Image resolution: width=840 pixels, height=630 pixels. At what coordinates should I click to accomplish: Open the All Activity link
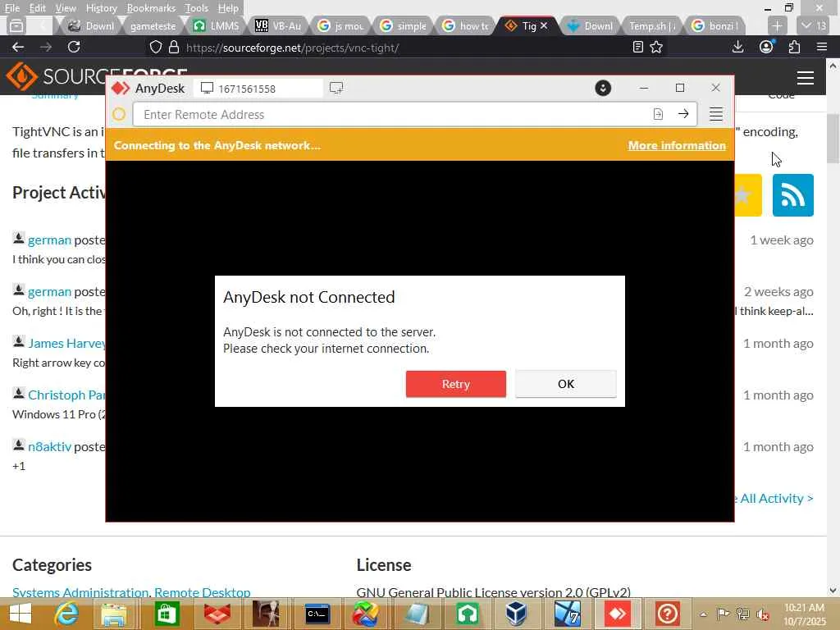(776, 498)
